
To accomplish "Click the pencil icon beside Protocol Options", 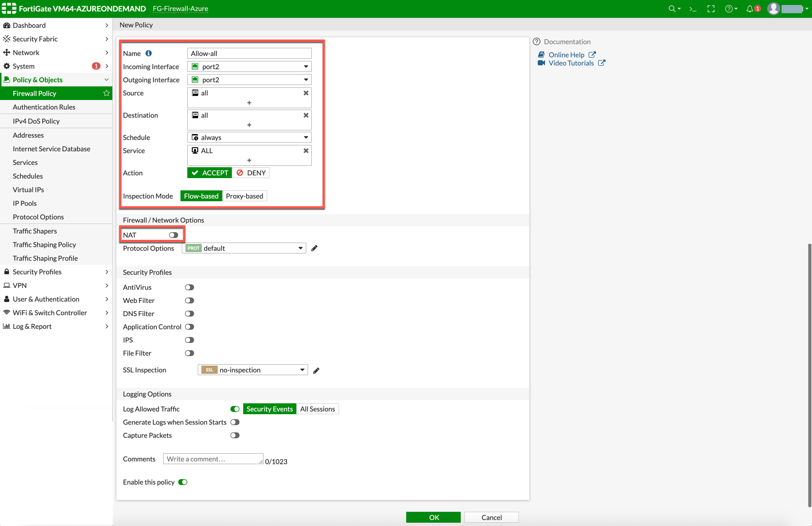I will (x=314, y=248).
